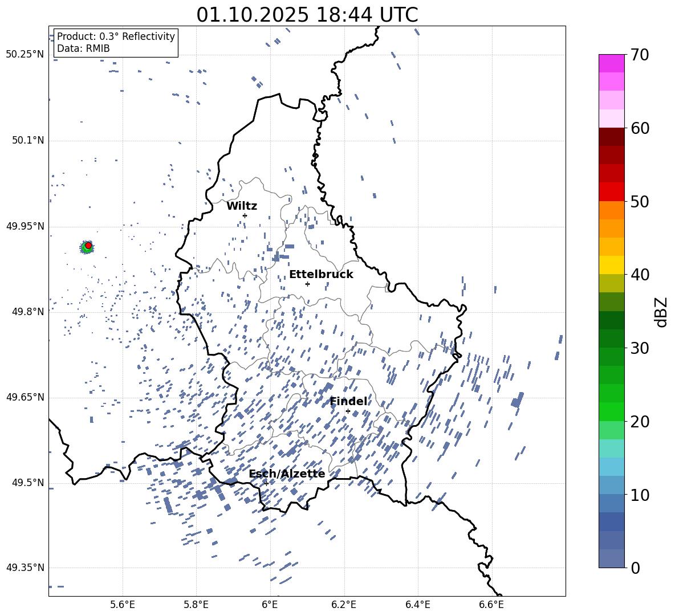Click the Ettelbruck station cross marker
The image size is (675, 616).
tap(307, 284)
